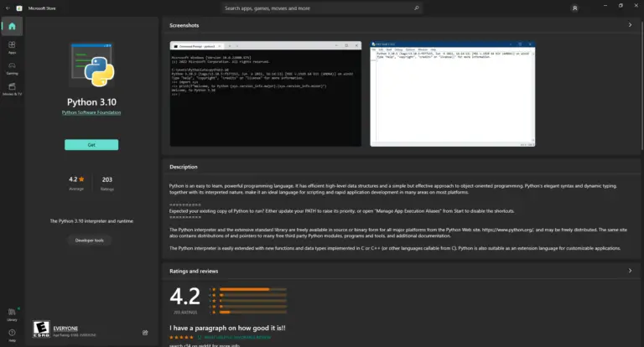
Task: Expand the Ratings and reviews chevron
Action: (x=630, y=271)
